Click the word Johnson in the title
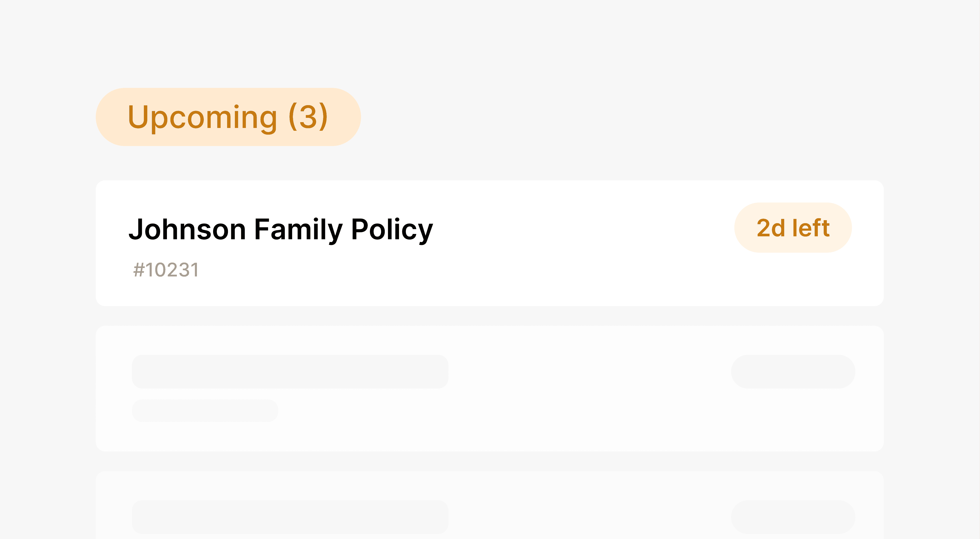980x539 pixels. [187, 229]
